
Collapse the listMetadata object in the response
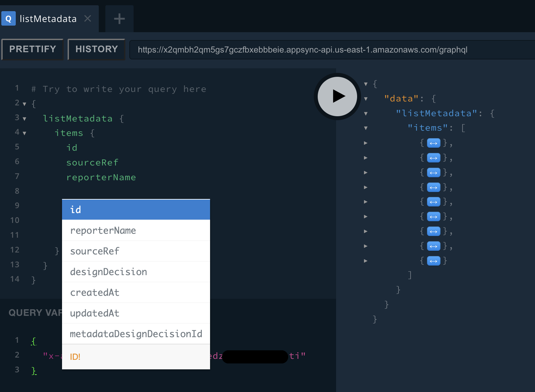[x=365, y=113]
